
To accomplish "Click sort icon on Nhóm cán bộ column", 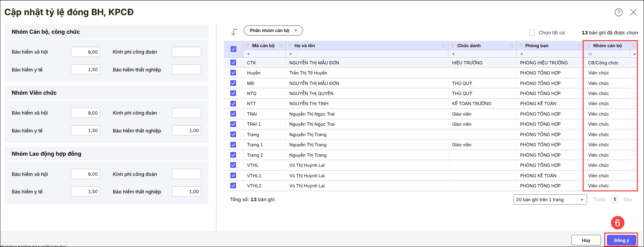I will [633, 46].
